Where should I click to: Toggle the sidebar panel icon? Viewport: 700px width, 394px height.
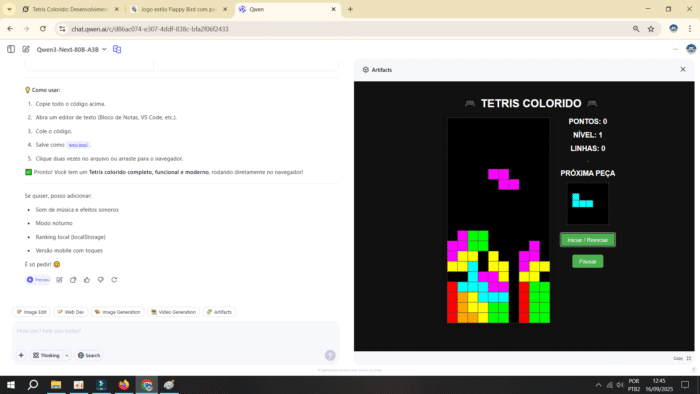[11, 49]
